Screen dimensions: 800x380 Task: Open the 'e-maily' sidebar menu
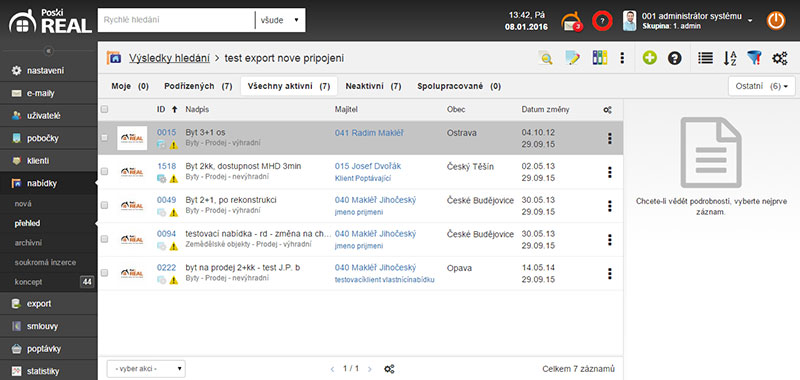pyautogui.click(x=48, y=93)
